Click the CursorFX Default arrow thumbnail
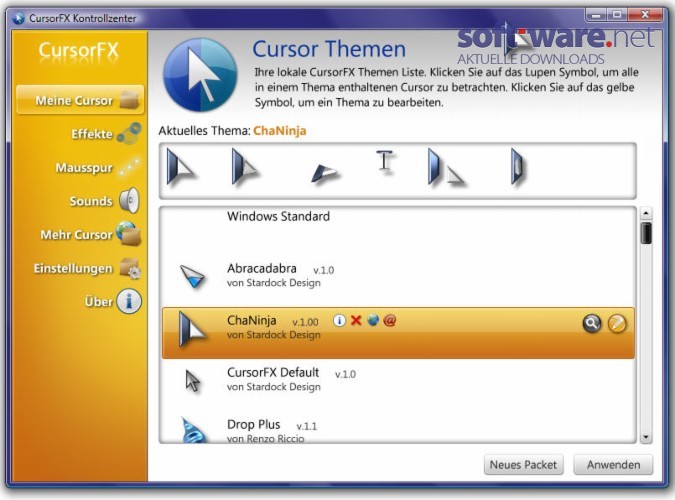This screenshot has height=500, width=675. pyautogui.click(x=193, y=381)
